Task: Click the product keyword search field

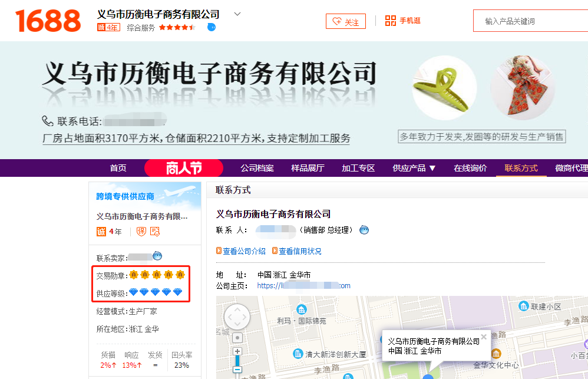Action: 530,21
